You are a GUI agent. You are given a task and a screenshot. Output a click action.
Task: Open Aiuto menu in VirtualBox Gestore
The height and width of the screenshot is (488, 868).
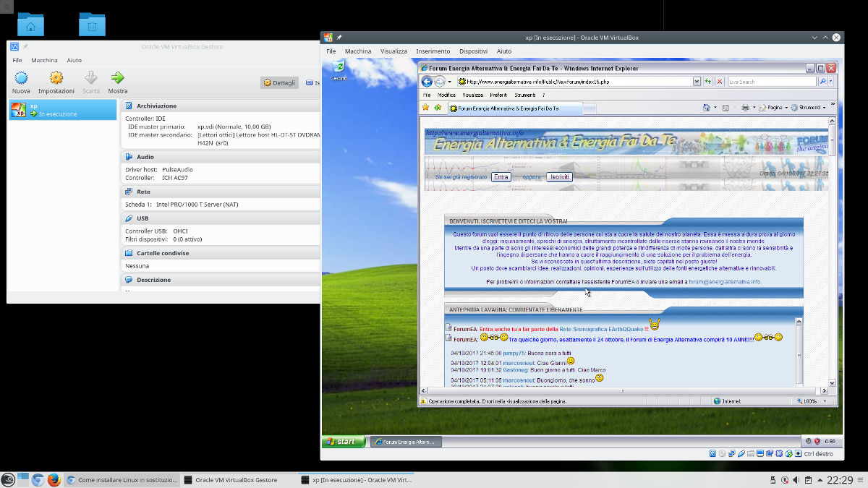click(x=75, y=60)
